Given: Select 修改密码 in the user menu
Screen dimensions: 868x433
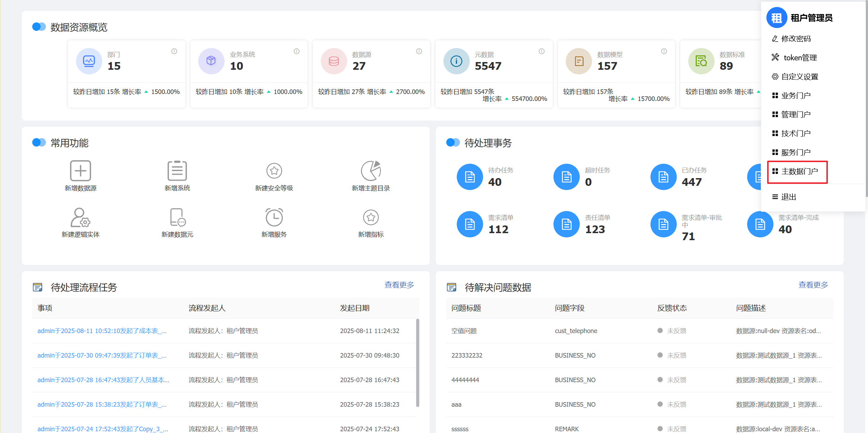Looking at the screenshot, I should 795,39.
